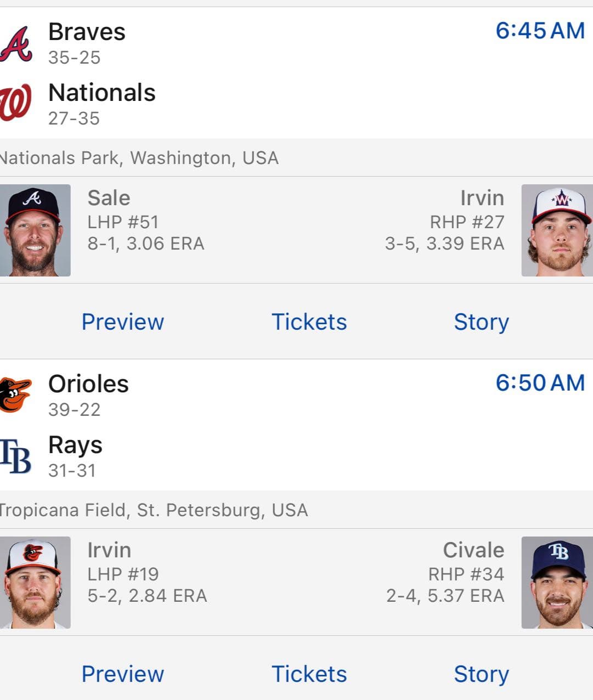Open Orioles pitcher Irvin's headshot

point(35,583)
